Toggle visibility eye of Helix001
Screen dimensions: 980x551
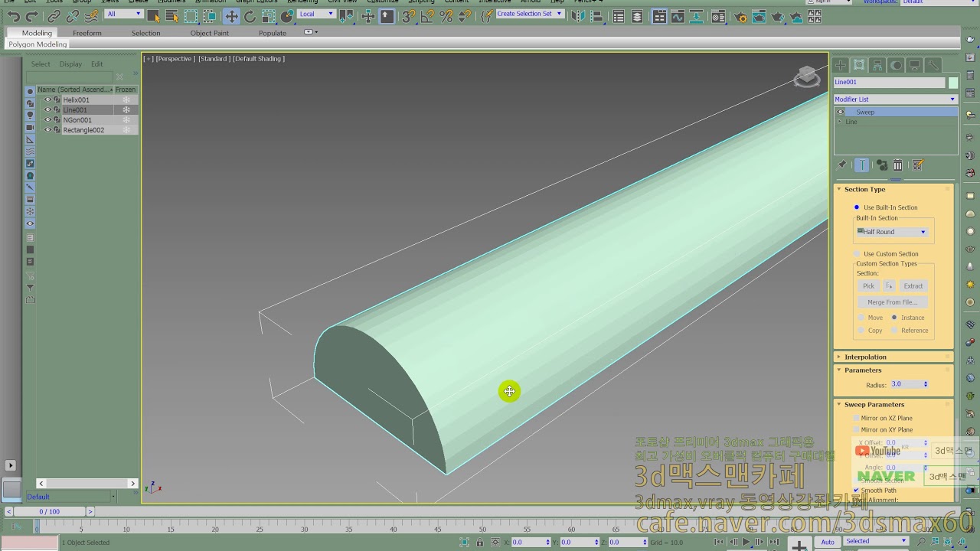(47, 99)
